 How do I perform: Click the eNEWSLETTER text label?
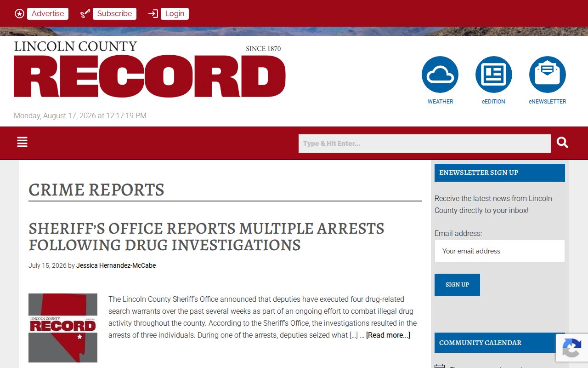click(x=548, y=102)
